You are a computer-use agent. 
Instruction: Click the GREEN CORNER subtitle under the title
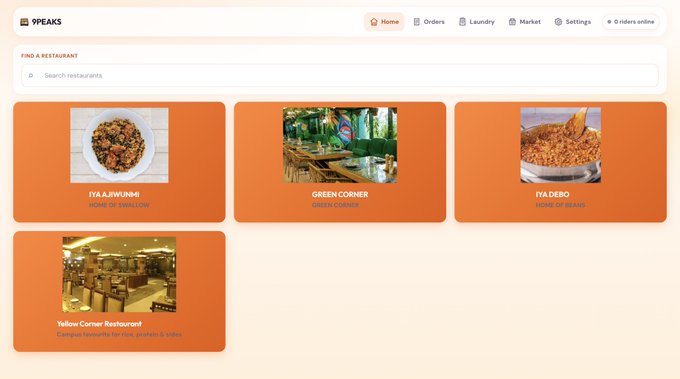[x=335, y=205]
